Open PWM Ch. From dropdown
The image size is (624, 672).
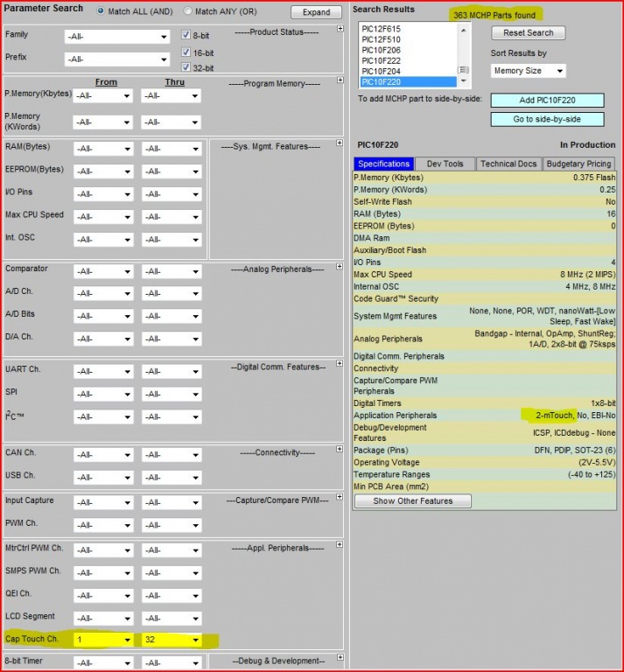pyautogui.click(x=103, y=525)
